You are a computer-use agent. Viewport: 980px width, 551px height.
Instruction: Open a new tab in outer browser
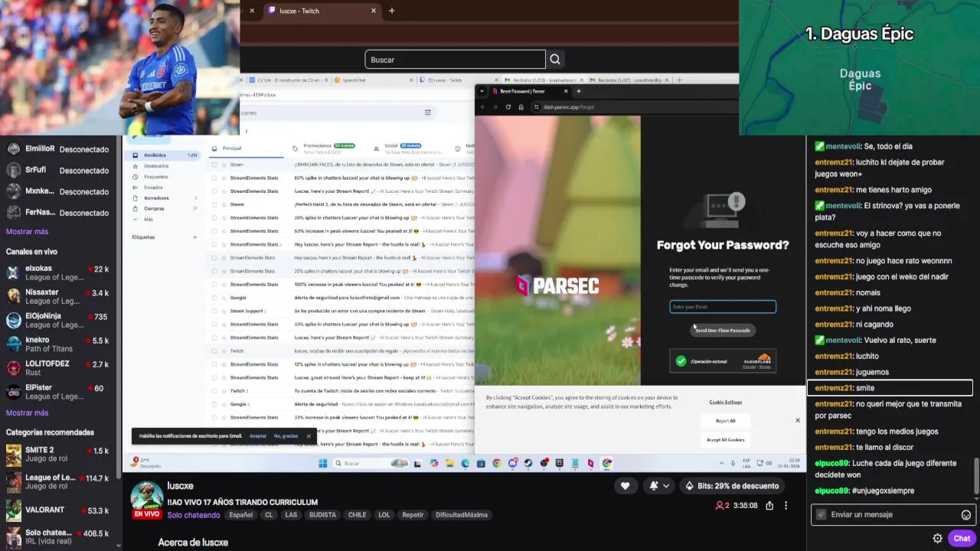392,11
